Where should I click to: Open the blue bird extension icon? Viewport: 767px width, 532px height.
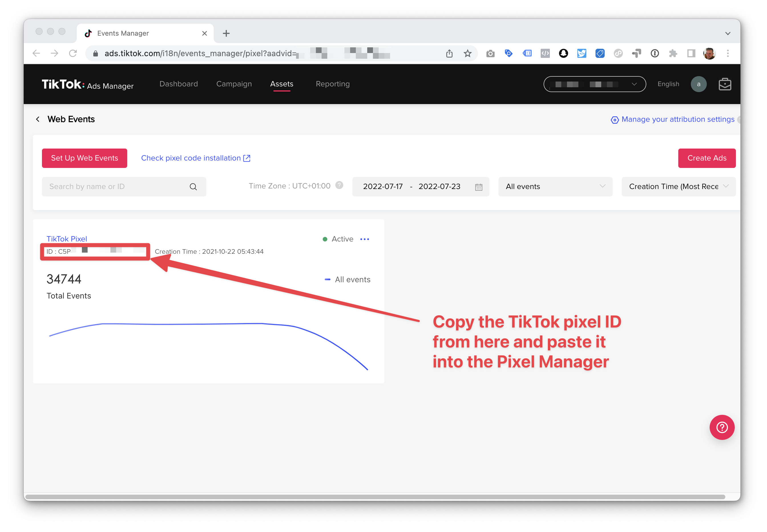coord(582,53)
